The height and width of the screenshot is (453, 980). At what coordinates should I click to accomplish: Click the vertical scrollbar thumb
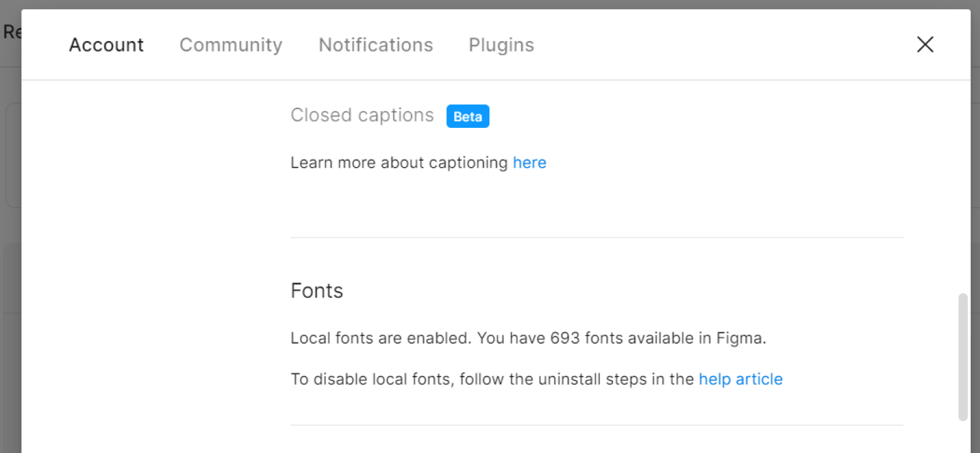962,356
